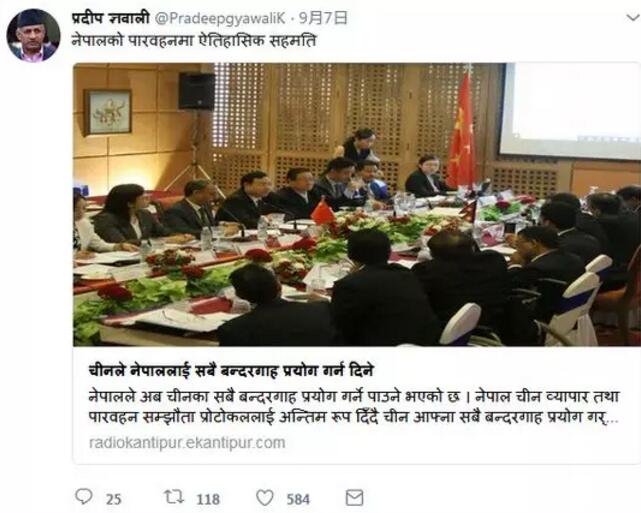Open the radiokantipur.ekantipur.com domain link
The height and width of the screenshot is (513, 641).
[x=187, y=443]
